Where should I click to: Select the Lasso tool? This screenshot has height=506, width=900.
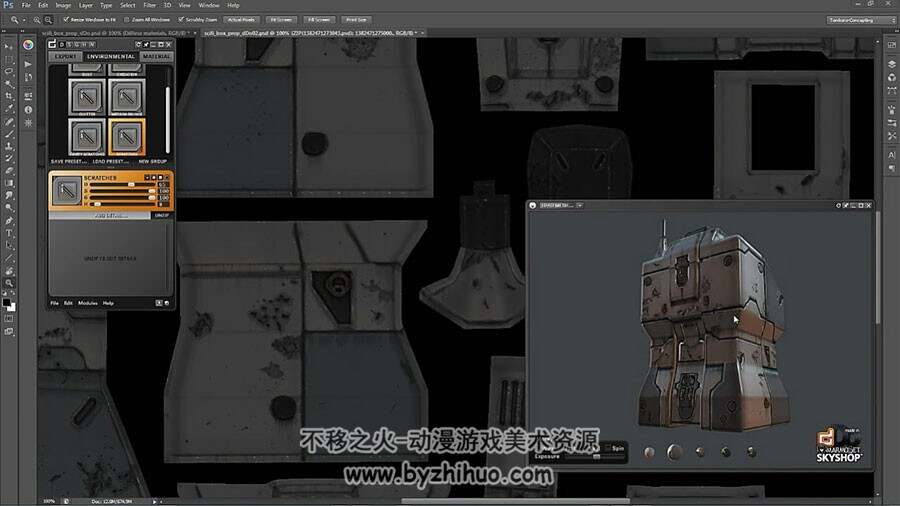[9, 72]
